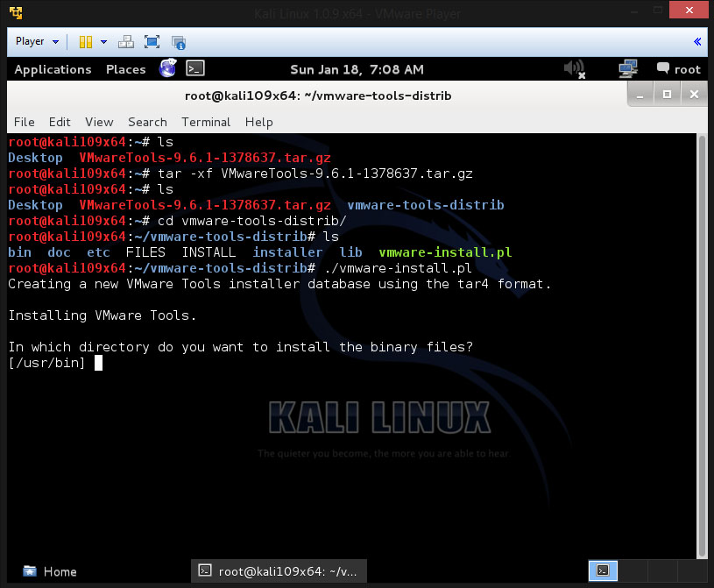The width and height of the screenshot is (714, 588).
Task: Open the network connection icon
Action: (628, 68)
